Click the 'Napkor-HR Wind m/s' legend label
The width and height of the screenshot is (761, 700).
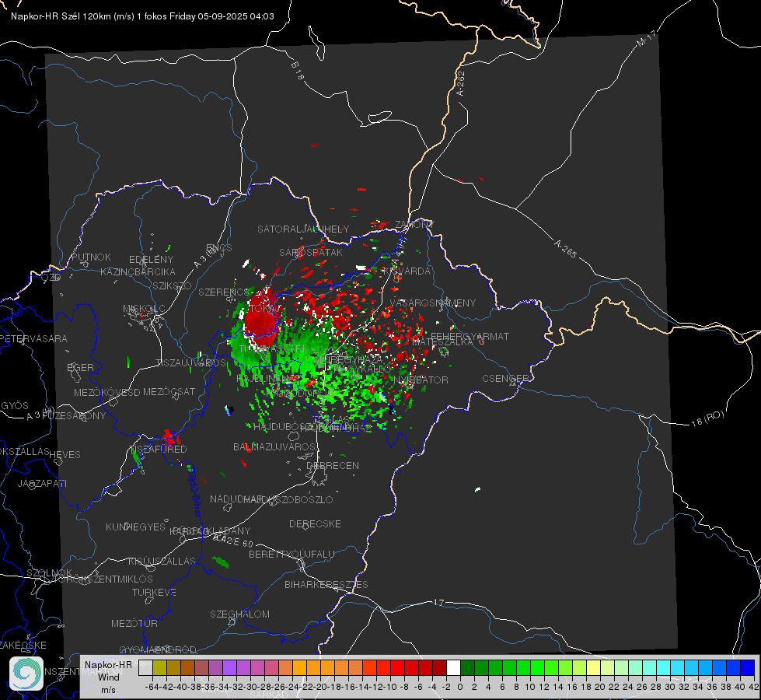tap(108, 677)
